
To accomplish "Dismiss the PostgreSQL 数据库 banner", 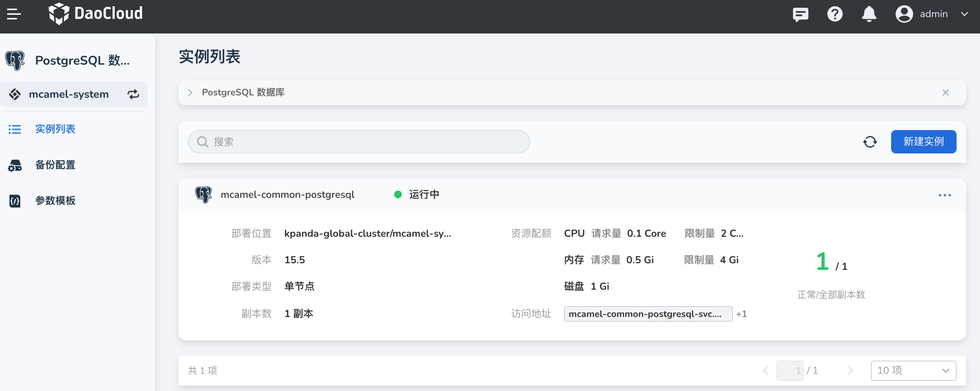I will click(945, 93).
